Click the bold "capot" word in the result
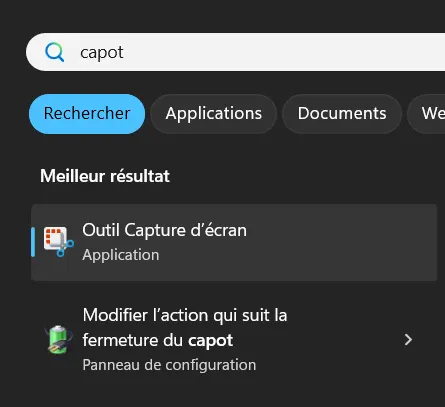The width and height of the screenshot is (445, 407). 210,341
